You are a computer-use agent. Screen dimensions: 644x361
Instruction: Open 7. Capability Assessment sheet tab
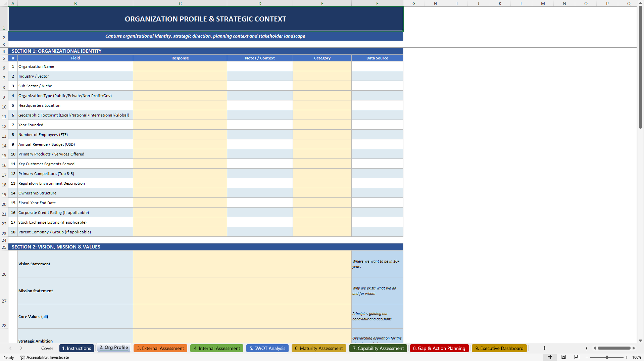tap(378, 348)
